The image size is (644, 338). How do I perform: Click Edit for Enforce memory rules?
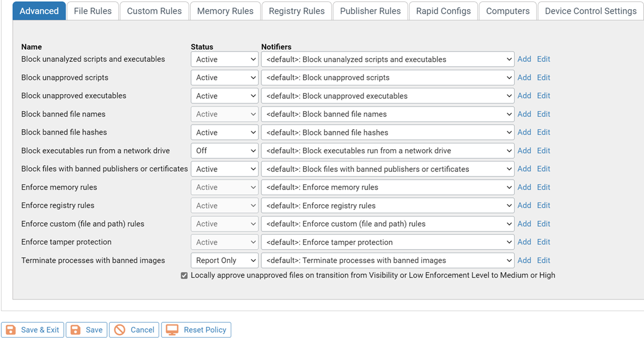pyautogui.click(x=543, y=187)
